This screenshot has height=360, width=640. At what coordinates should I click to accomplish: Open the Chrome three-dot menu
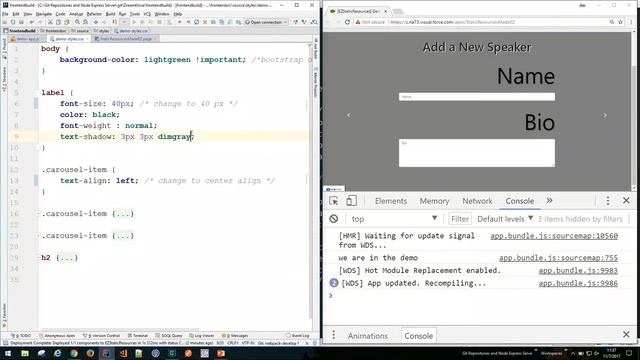coord(631,22)
